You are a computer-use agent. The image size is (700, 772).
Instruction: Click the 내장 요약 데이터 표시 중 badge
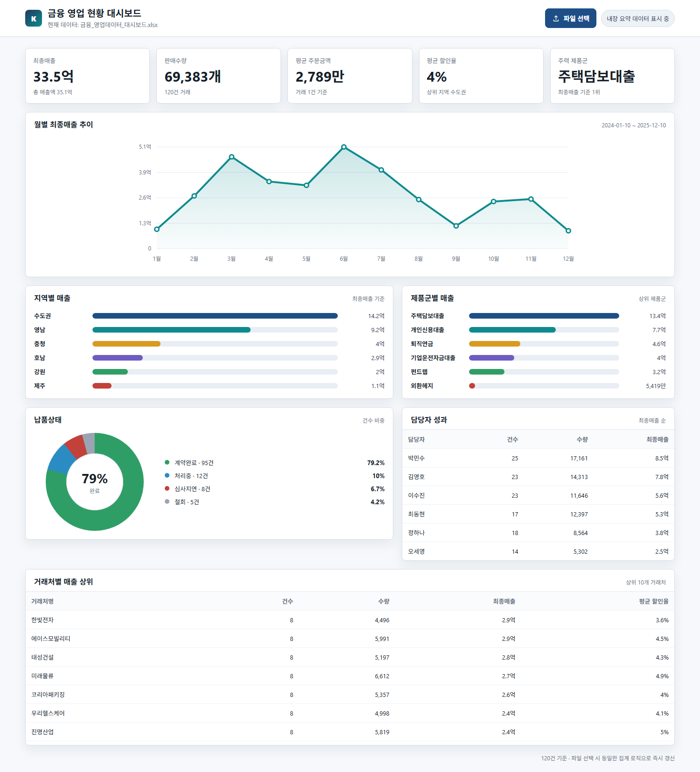click(x=637, y=18)
